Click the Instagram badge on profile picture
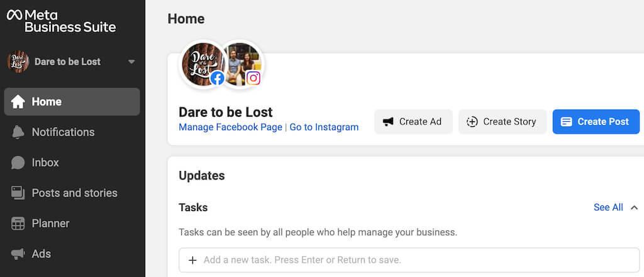 click(253, 78)
